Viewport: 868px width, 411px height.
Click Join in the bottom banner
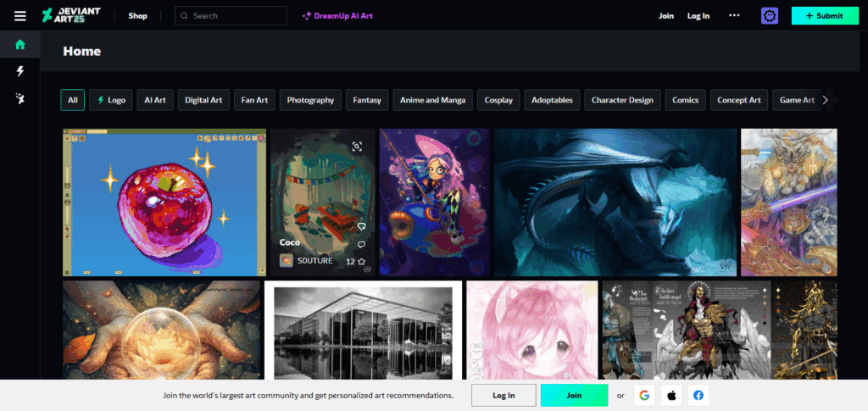[574, 396]
